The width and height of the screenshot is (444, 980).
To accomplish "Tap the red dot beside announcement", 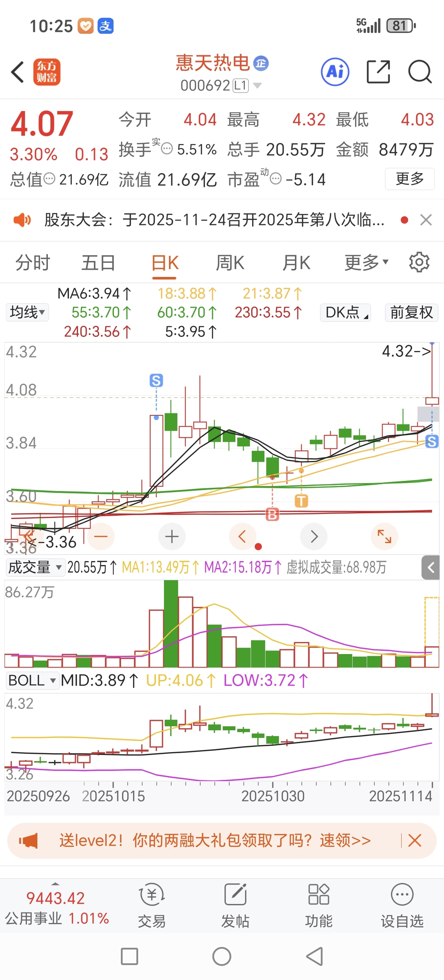I will [404, 220].
